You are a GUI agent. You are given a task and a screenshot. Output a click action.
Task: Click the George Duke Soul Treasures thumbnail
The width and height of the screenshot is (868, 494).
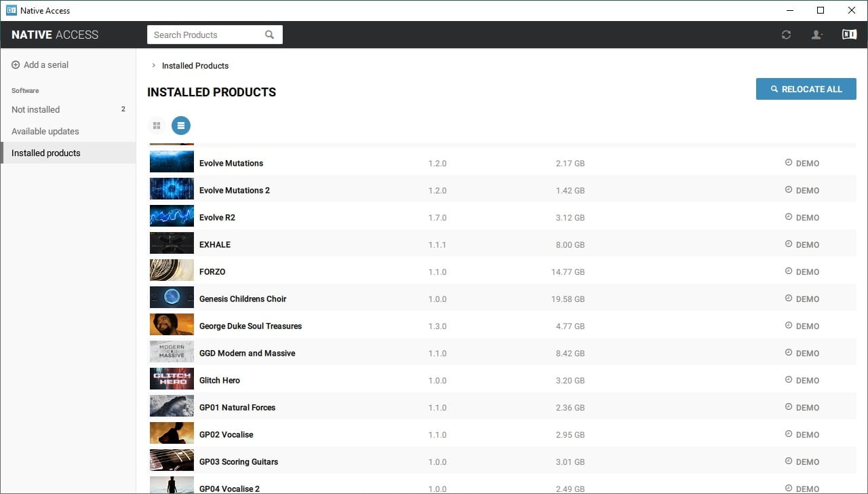tap(172, 324)
